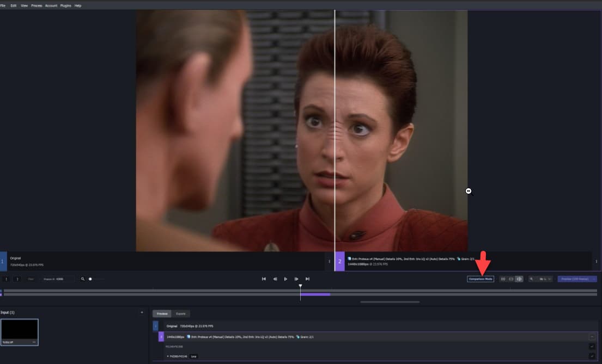The image size is (602, 364).
Task: Select the single view icon
Action: 511,279
